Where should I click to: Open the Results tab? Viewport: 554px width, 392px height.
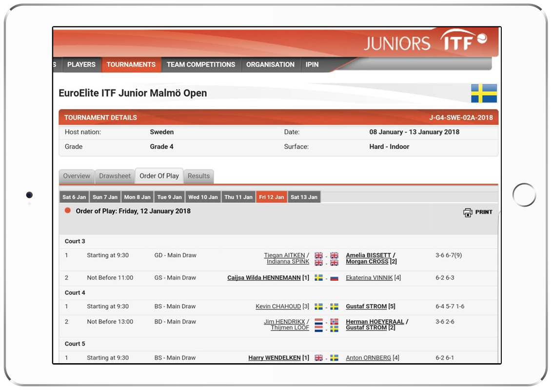[x=198, y=176]
